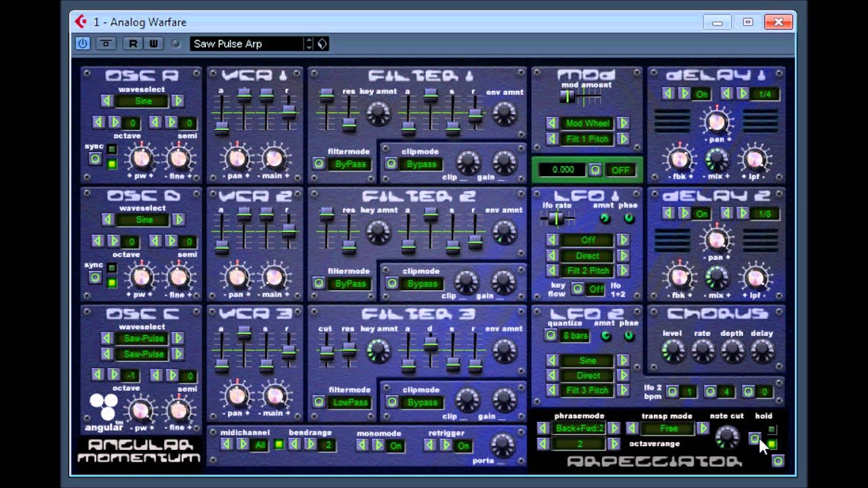The height and width of the screenshot is (488, 868).
Task: Open the Saw Pulse Arp preset field
Action: [248, 44]
